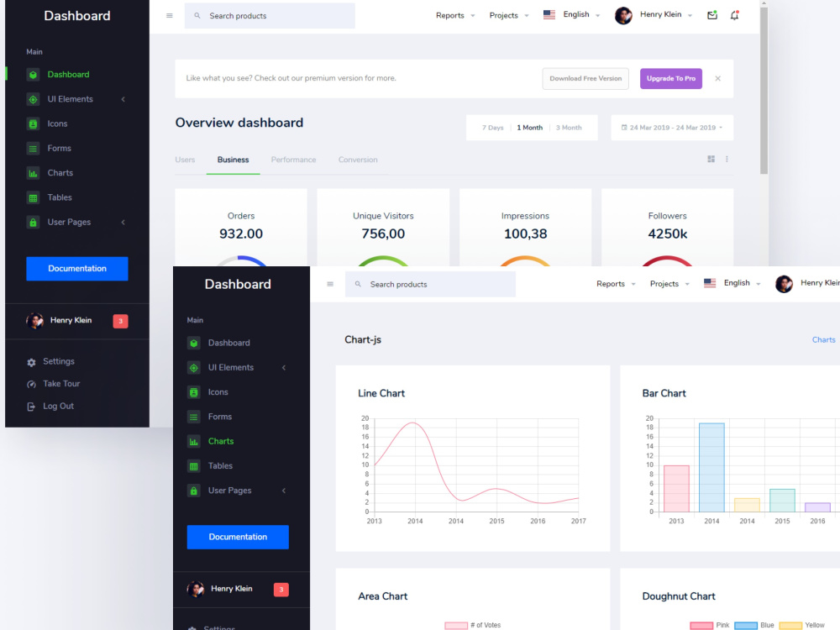Click red notification badge in top sidebar
The height and width of the screenshot is (630, 840).
pos(120,321)
